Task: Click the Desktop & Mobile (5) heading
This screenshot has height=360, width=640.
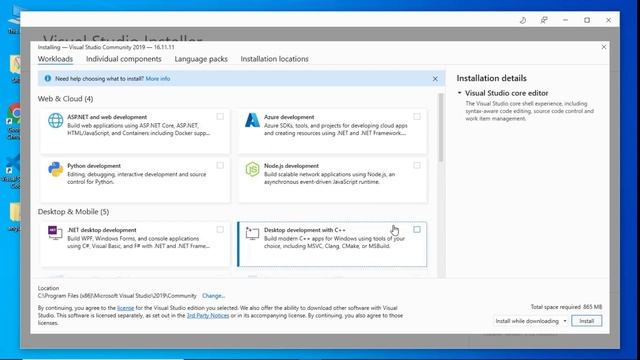Action: click(x=73, y=211)
